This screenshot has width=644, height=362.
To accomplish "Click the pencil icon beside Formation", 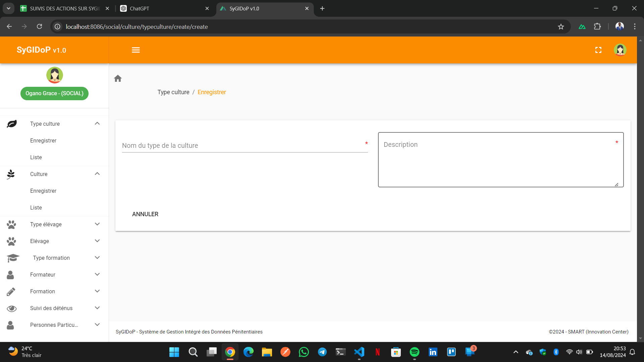I will [x=11, y=292].
